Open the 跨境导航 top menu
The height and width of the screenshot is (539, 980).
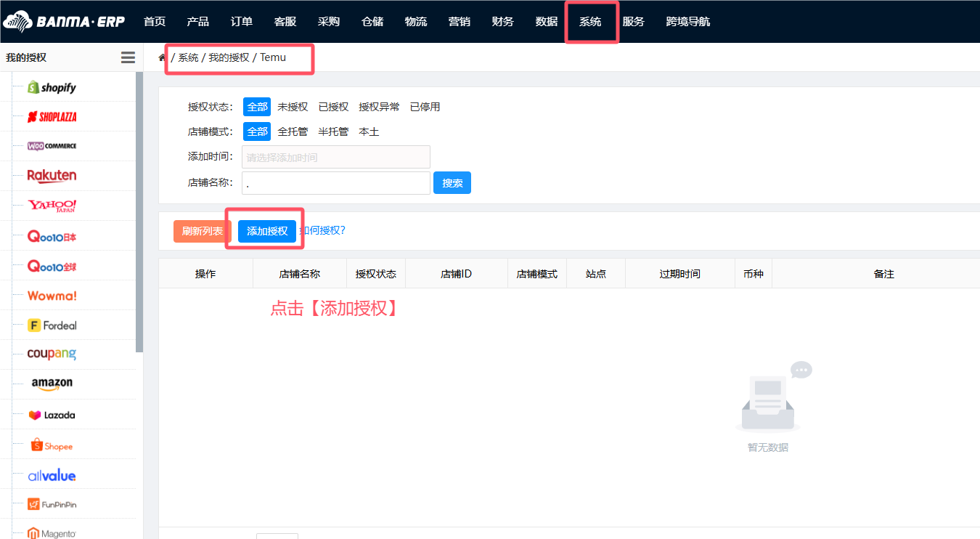pyautogui.click(x=688, y=21)
